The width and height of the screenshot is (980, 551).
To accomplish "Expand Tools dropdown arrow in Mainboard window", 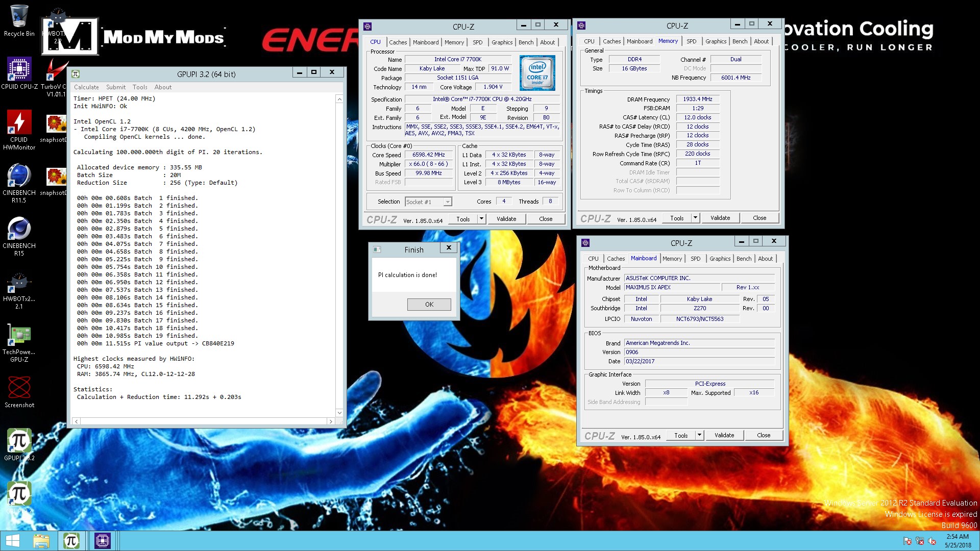I will (x=699, y=435).
